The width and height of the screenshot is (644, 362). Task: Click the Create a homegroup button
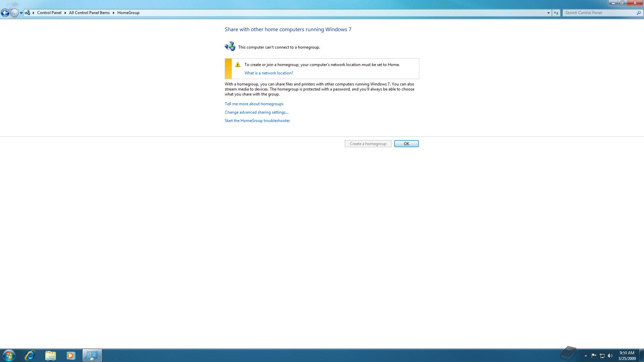368,144
